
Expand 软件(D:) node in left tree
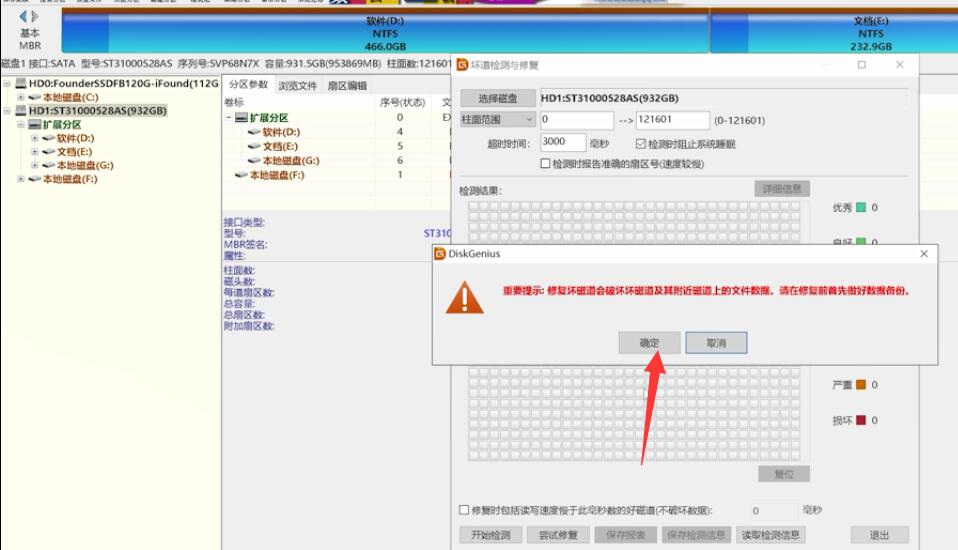35,138
